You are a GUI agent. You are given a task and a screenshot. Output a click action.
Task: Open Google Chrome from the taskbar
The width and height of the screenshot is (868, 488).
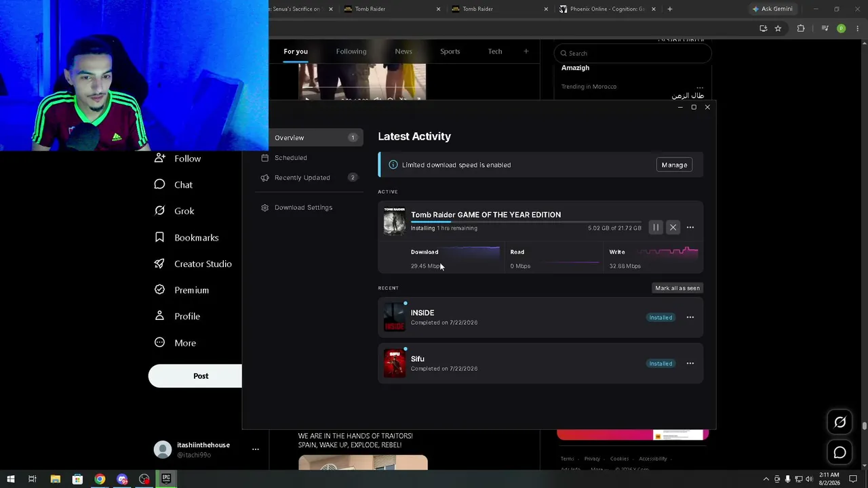[100, 479]
